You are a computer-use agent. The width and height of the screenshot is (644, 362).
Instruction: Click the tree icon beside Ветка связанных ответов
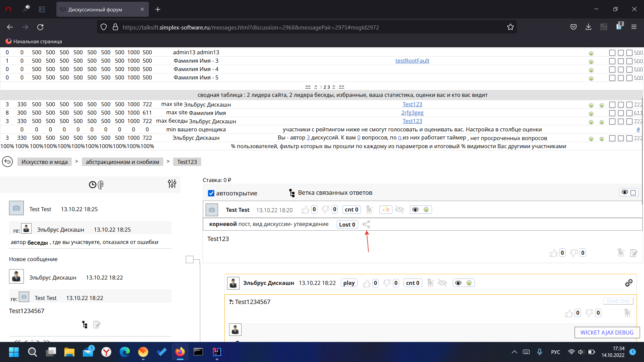(x=292, y=193)
